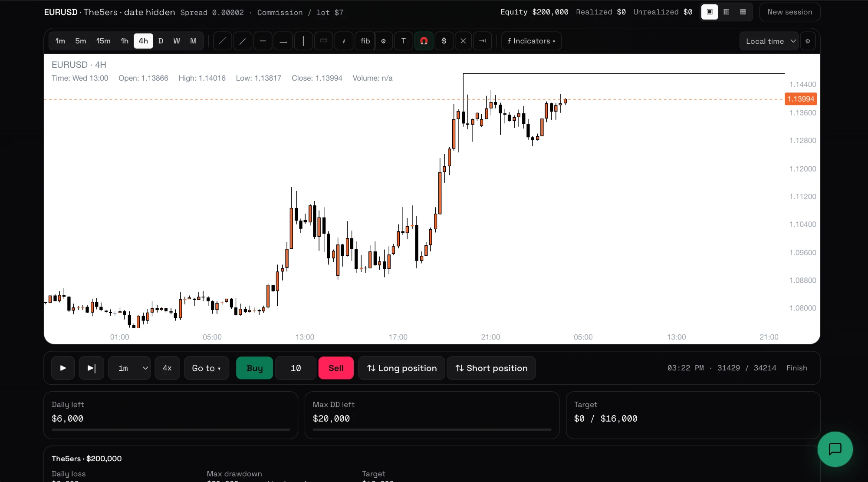
Task: Switch to the M monthly timeframe
Action: tap(194, 41)
